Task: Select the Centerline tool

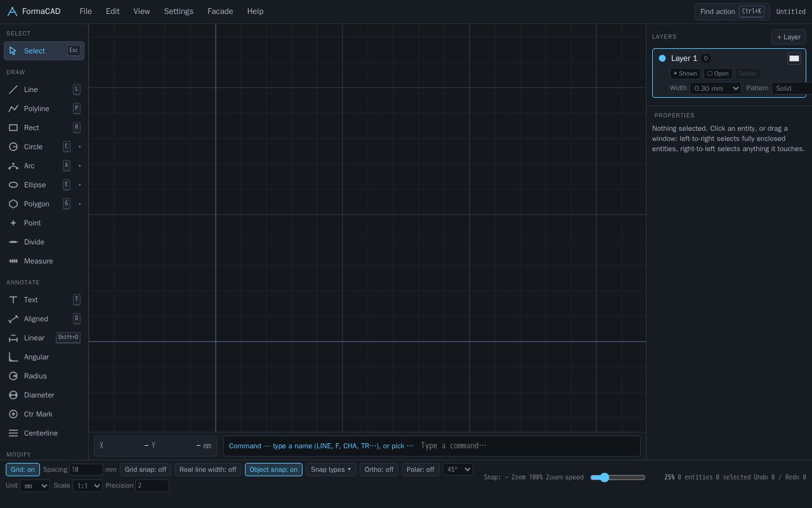Action: (44, 433)
